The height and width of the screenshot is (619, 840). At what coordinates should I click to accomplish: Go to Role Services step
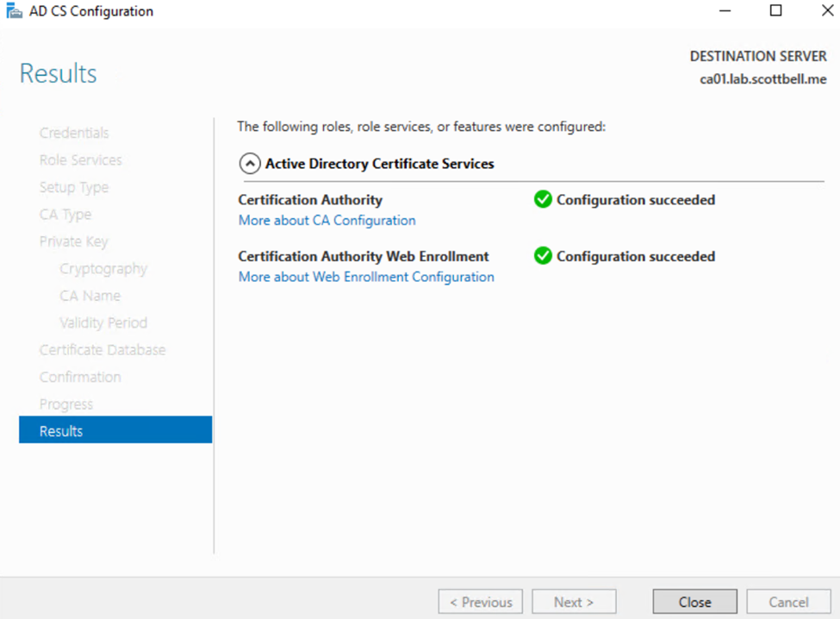(81, 160)
